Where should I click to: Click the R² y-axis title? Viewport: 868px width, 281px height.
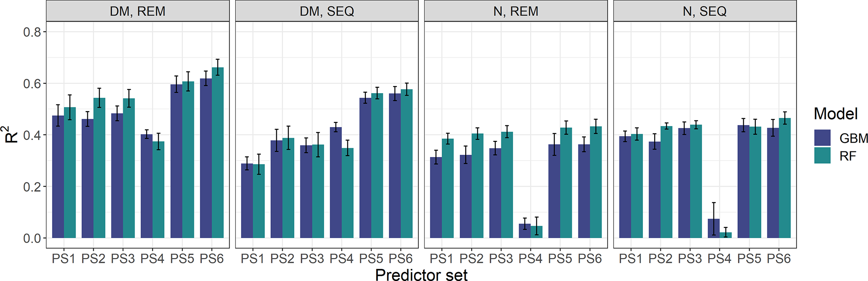coord(12,135)
